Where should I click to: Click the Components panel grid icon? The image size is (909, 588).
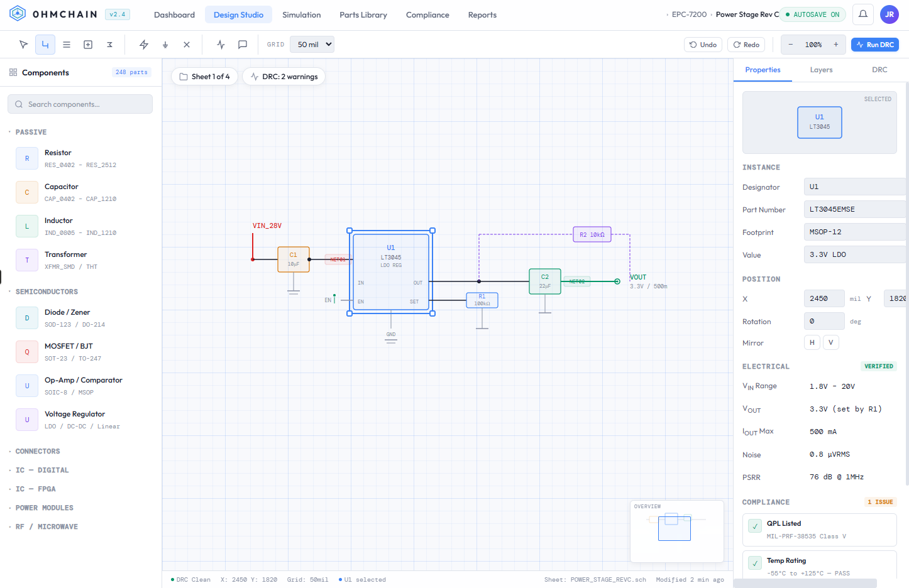(13, 73)
